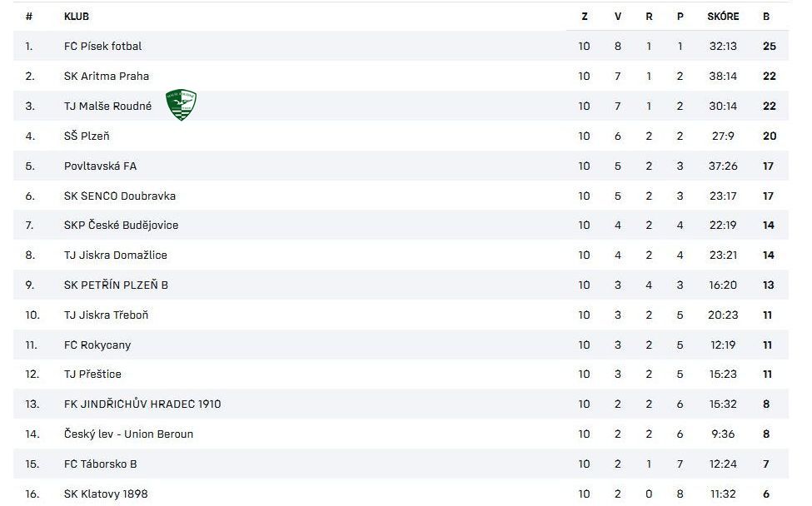812x506 pixels.
Task: Click the TJ Malše Roudné green club logo
Action: click(181, 105)
